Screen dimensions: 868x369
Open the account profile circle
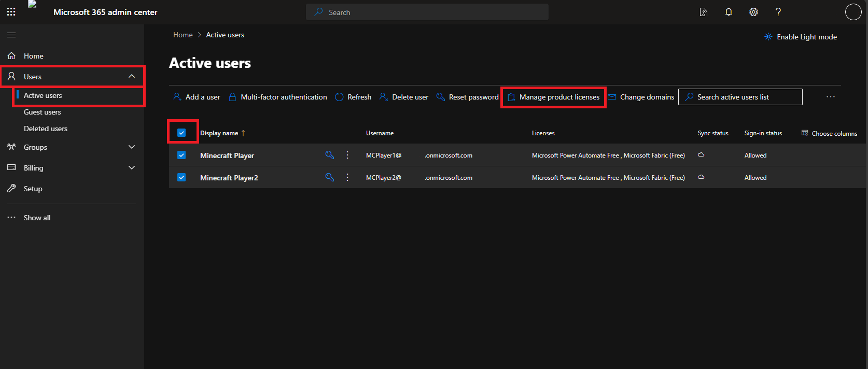[x=853, y=12]
